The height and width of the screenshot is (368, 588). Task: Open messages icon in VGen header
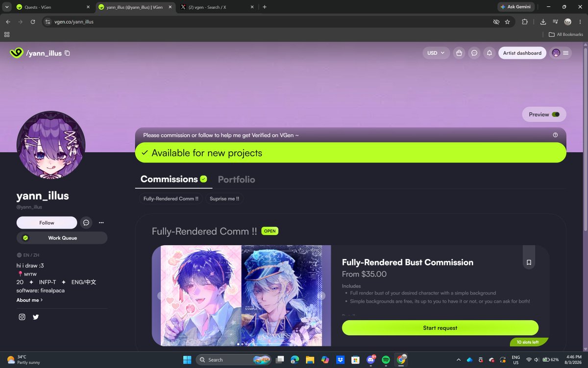[x=474, y=53]
